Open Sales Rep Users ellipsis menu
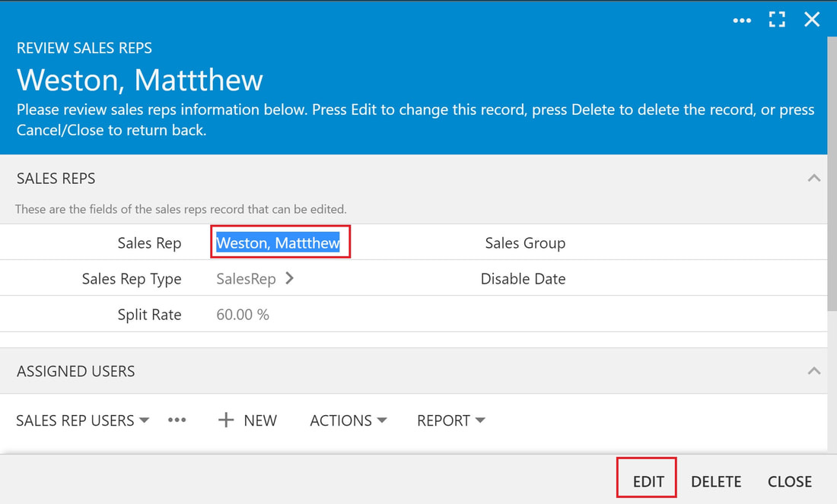 [177, 420]
